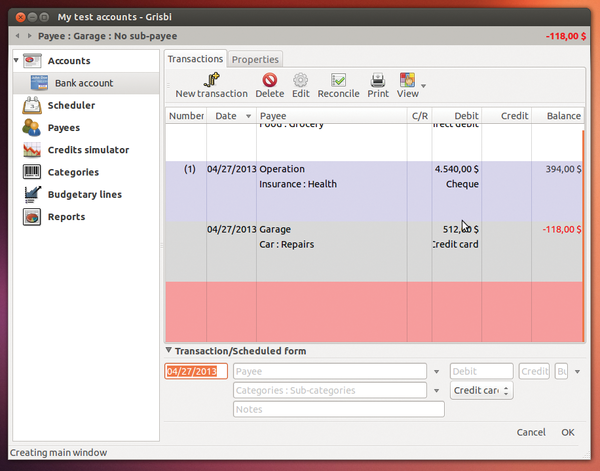600x471 pixels.
Task: Open Reports in the sidebar
Action: tap(66, 217)
